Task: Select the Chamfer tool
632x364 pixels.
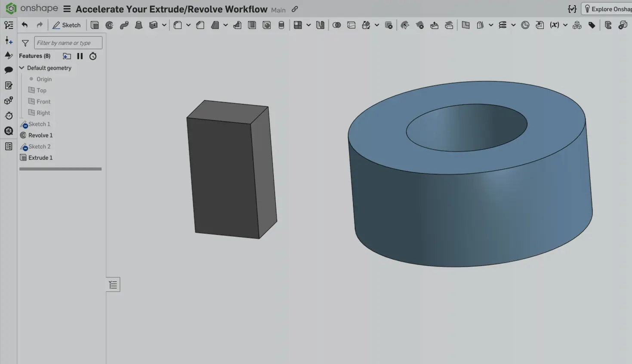Action: (x=200, y=25)
